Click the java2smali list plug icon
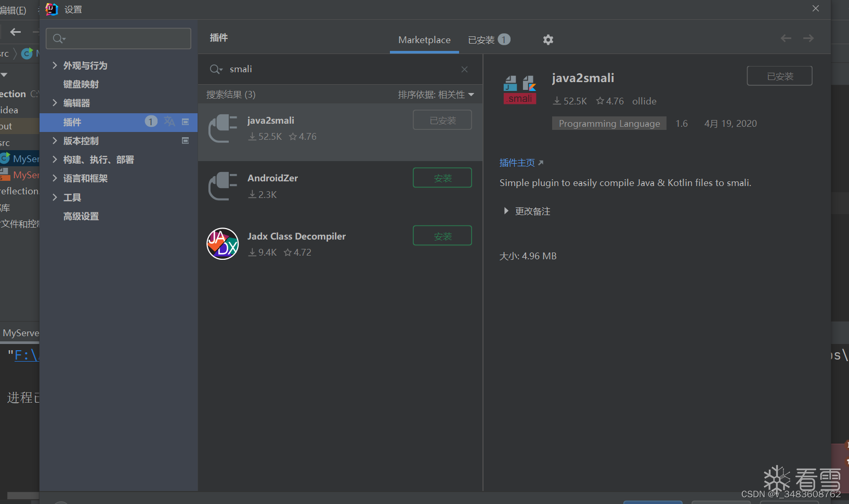The image size is (849, 504). tap(223, 128)
